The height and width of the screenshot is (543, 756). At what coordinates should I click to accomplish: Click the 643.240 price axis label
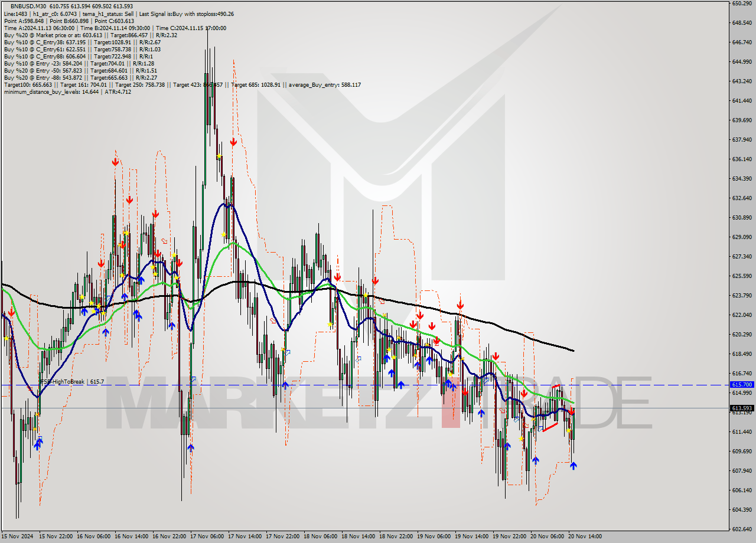pyautogui.click(x=742, y=81)
